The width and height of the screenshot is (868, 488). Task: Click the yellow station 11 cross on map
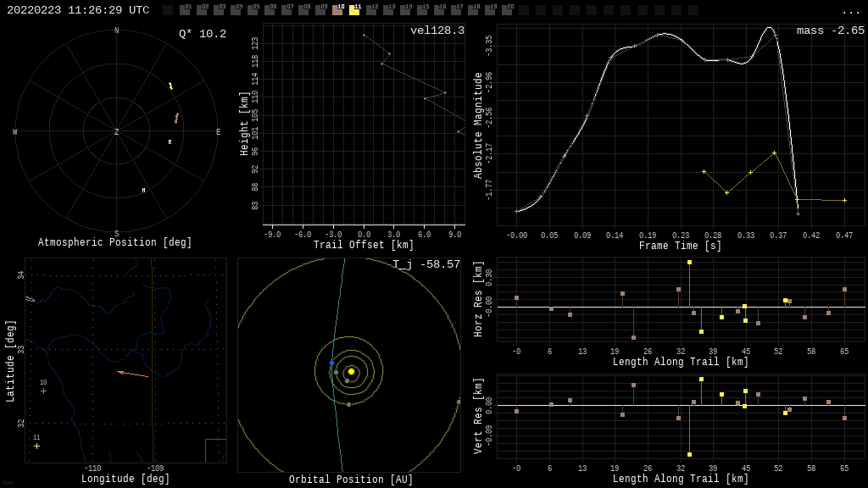click(36, 446)
